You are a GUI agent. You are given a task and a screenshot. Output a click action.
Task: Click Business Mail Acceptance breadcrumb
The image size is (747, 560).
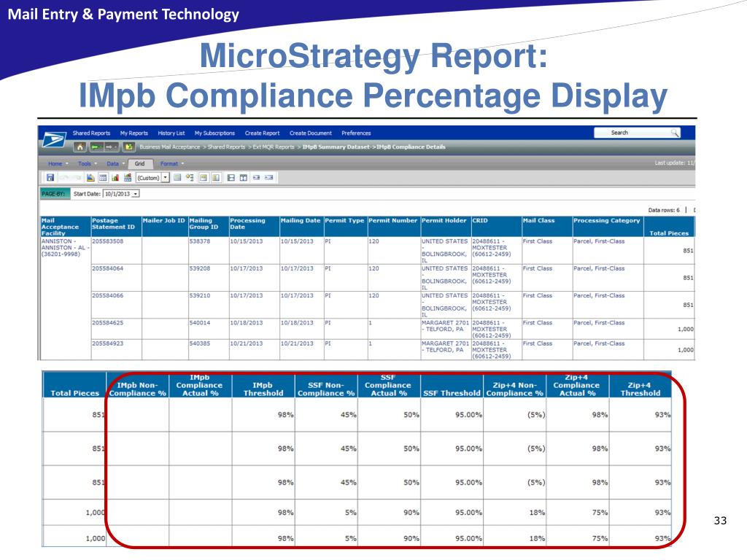point(169,147)
